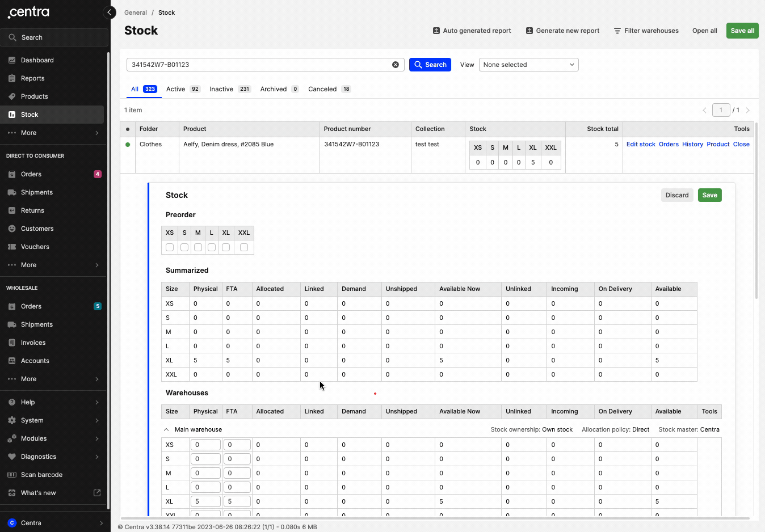Open Wholesale Invoices icon in sidebar

12,343
